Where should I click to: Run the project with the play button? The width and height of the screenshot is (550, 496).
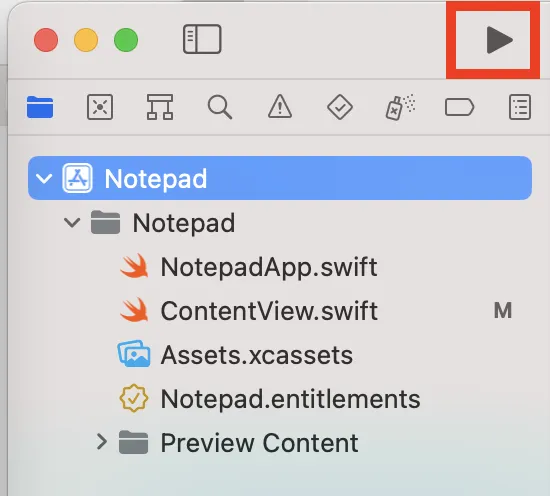tap(499, 40)
